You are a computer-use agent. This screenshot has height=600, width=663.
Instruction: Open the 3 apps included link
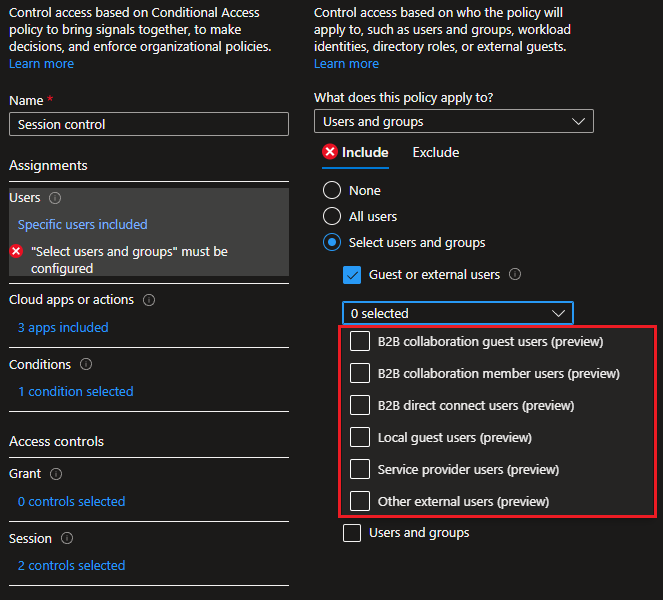63,327
